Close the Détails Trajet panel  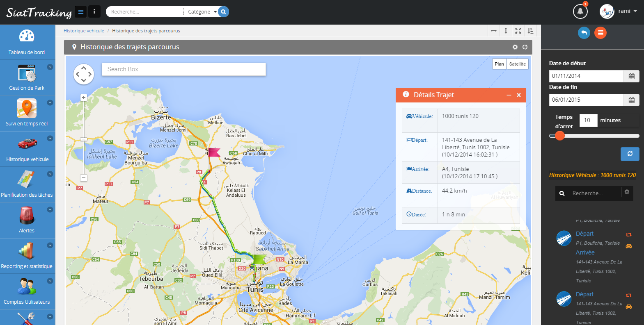tap(519, 95)
